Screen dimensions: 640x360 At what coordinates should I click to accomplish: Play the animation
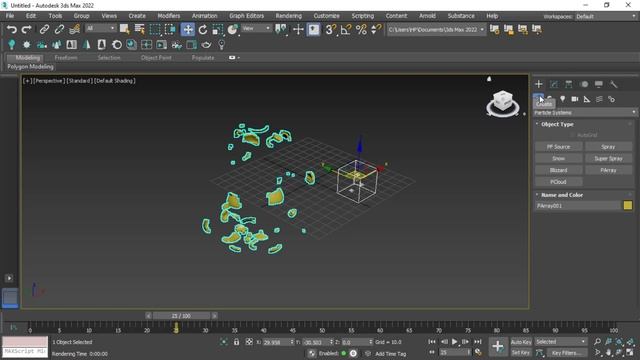click(x=454, y=342)
